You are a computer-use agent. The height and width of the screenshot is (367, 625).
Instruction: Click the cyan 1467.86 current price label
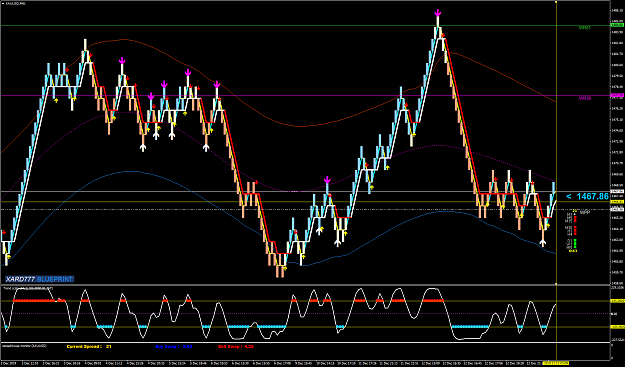click(588, 196)
